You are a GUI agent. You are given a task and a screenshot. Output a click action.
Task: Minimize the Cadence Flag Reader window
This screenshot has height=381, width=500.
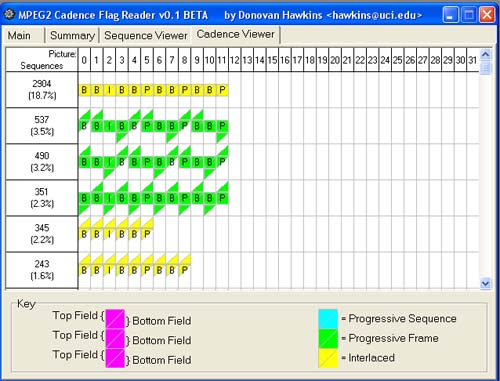450,15
